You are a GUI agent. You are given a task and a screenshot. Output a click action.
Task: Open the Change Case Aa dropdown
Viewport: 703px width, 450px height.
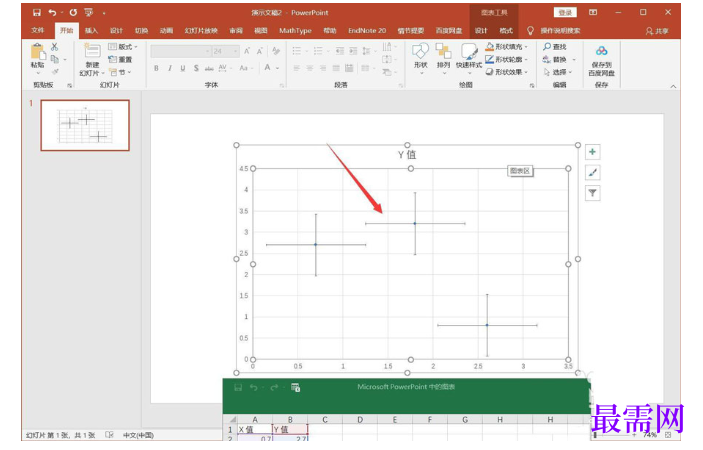pos(246,68)
